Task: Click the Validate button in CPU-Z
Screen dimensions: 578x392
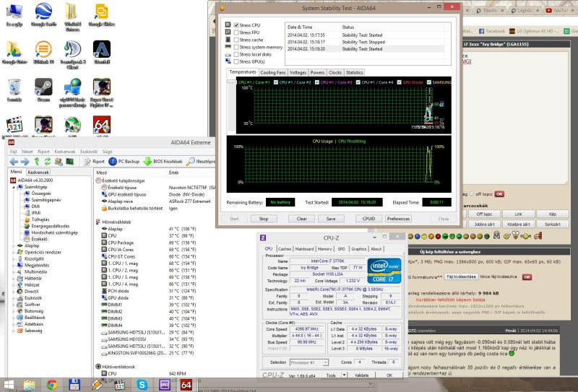Action: pyautogui.click(x=361, y=375)
